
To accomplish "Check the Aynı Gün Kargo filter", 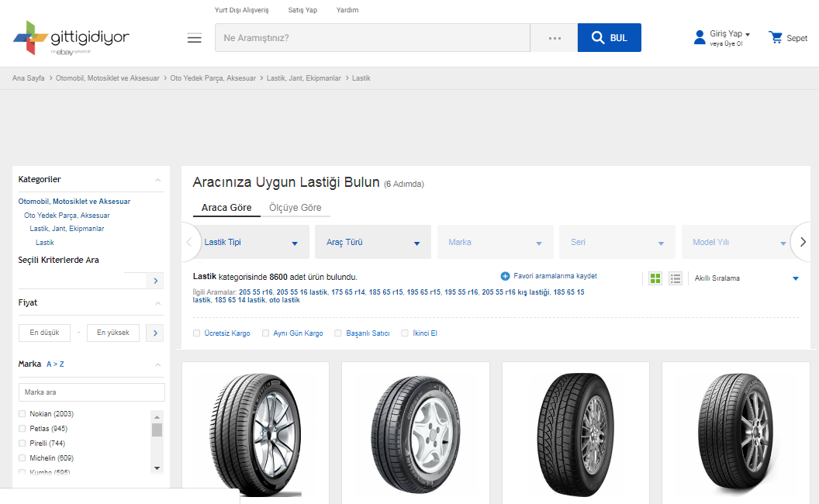I will coord(266,333).
